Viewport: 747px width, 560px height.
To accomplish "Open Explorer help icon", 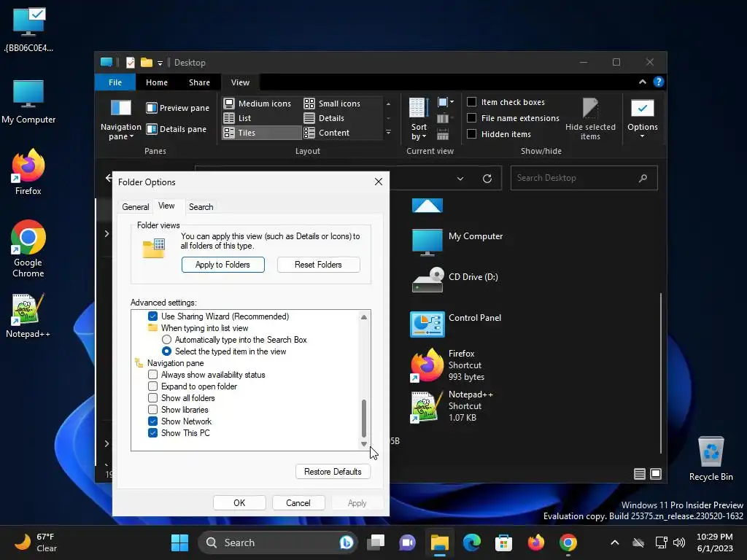I will [x=659, y=82].
